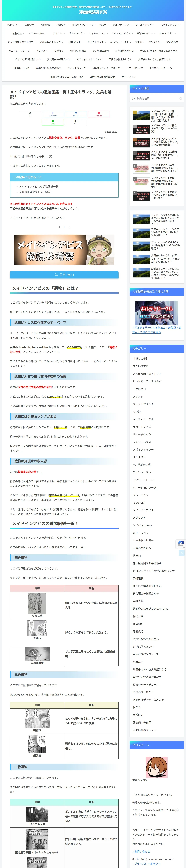
Task: Open the 最新記事 menu item
Action: tap(29, 25)
